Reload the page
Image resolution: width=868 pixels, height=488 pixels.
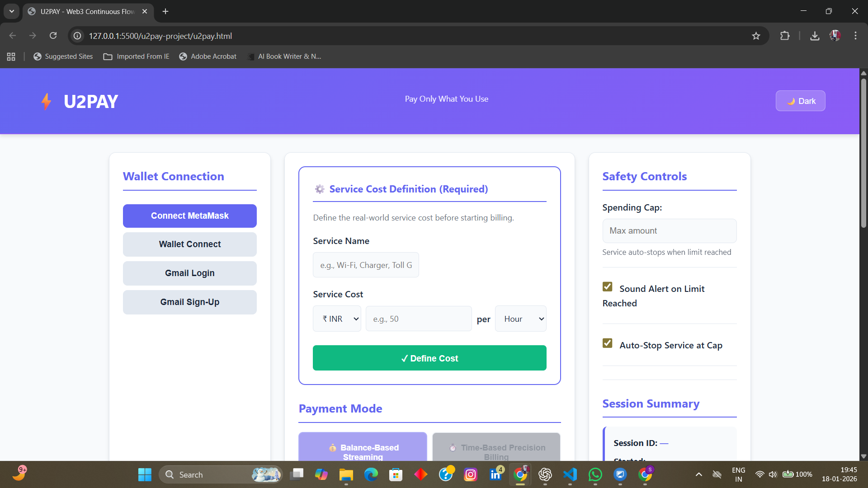pos(53,36)
